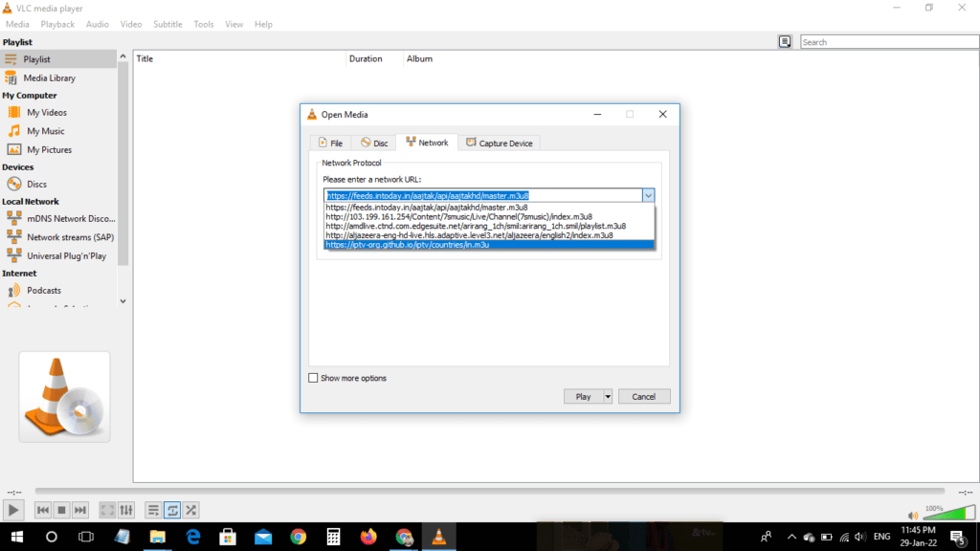The height and width of the screenshot is (551, 980).
Task: Open the Tools menu
Action: (x=204, y=24)
